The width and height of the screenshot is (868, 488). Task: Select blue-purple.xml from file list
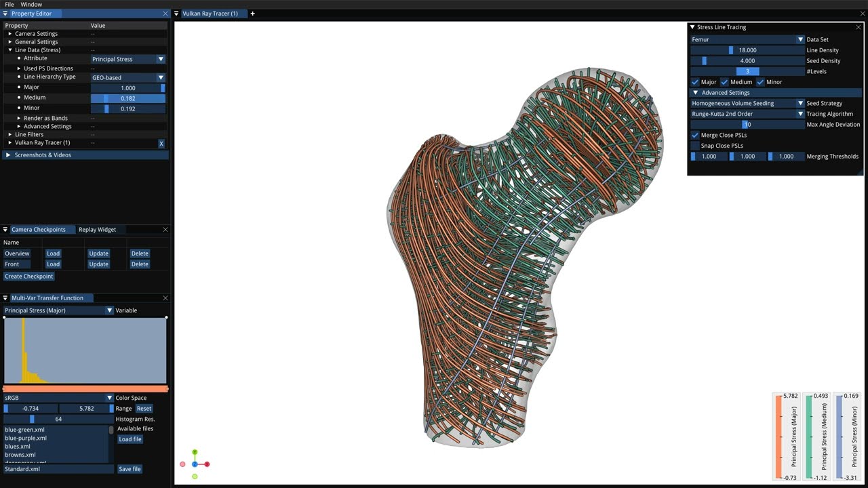(26, 439)
